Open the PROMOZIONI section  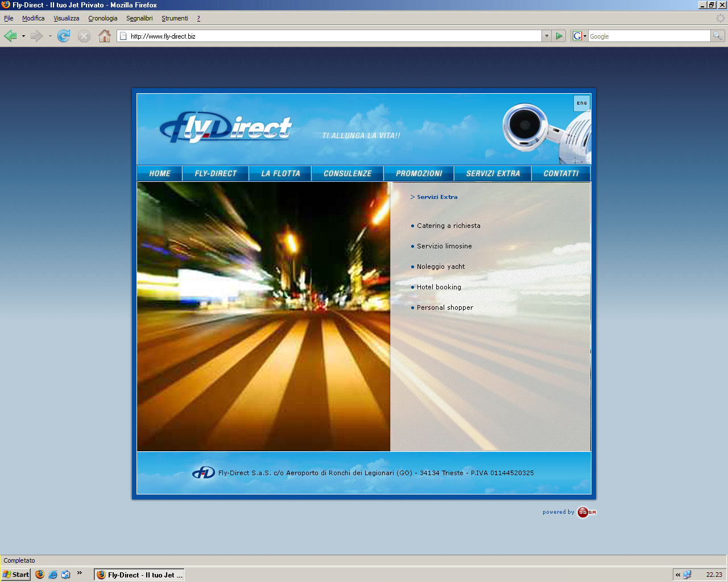pos(419,174)
